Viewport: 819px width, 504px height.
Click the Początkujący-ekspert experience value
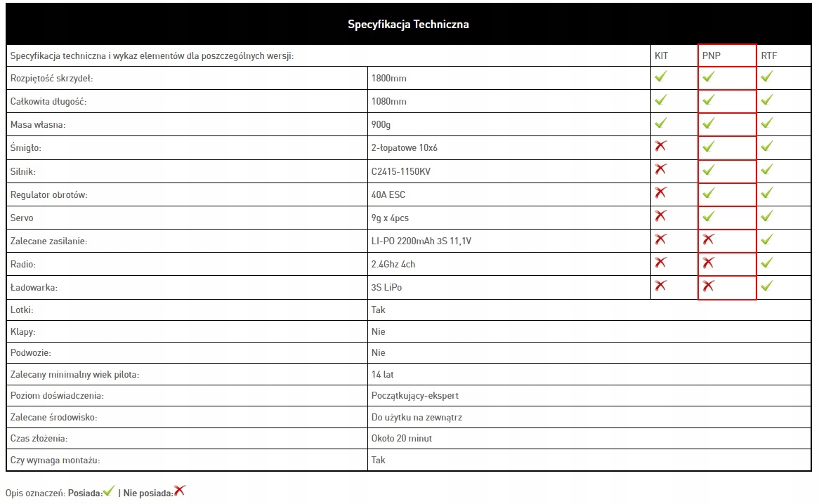[x=415, y=396]
